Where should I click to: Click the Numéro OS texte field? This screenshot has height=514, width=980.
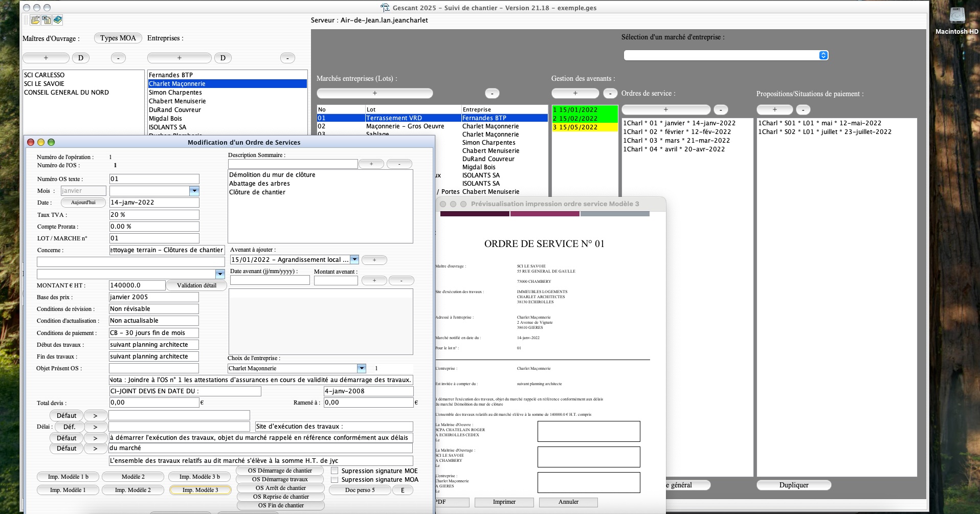point(154,179)
